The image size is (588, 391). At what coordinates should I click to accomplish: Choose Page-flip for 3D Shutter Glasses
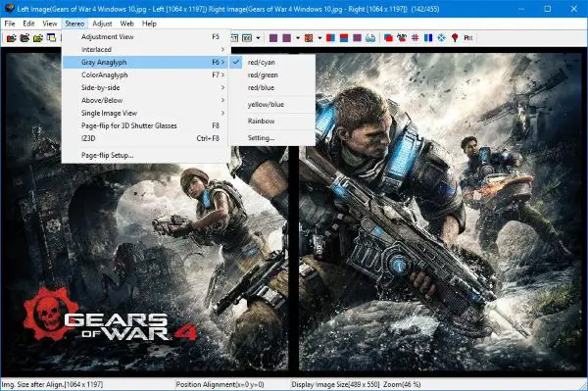(146, 125)
